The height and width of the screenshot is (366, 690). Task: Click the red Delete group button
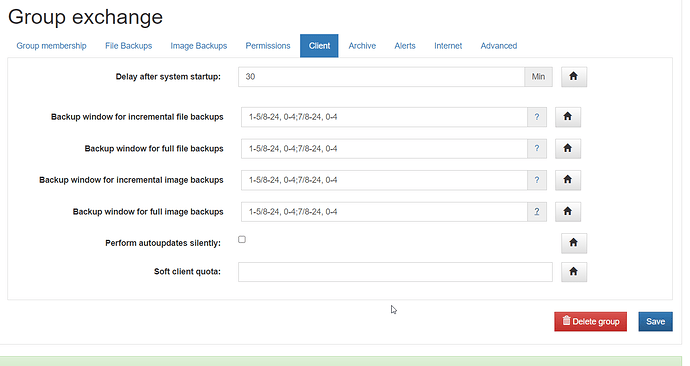(x=591, y=322)
